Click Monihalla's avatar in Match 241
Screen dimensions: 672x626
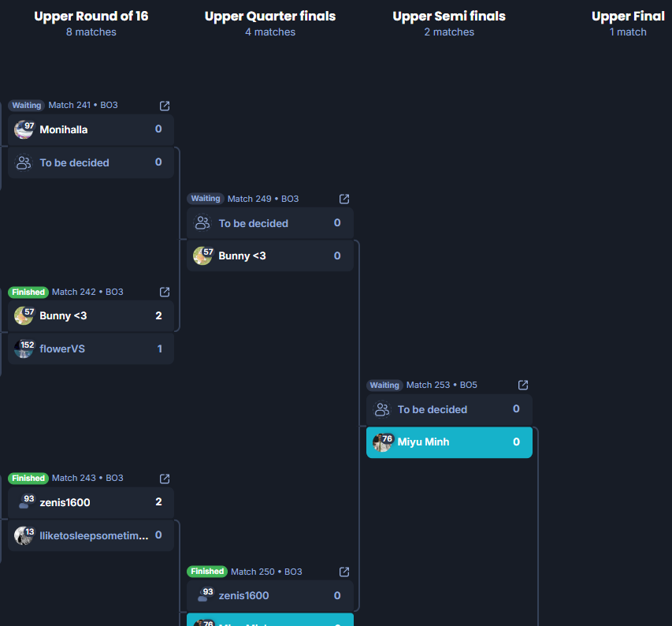pyautogui.click(x=24, y=129)
